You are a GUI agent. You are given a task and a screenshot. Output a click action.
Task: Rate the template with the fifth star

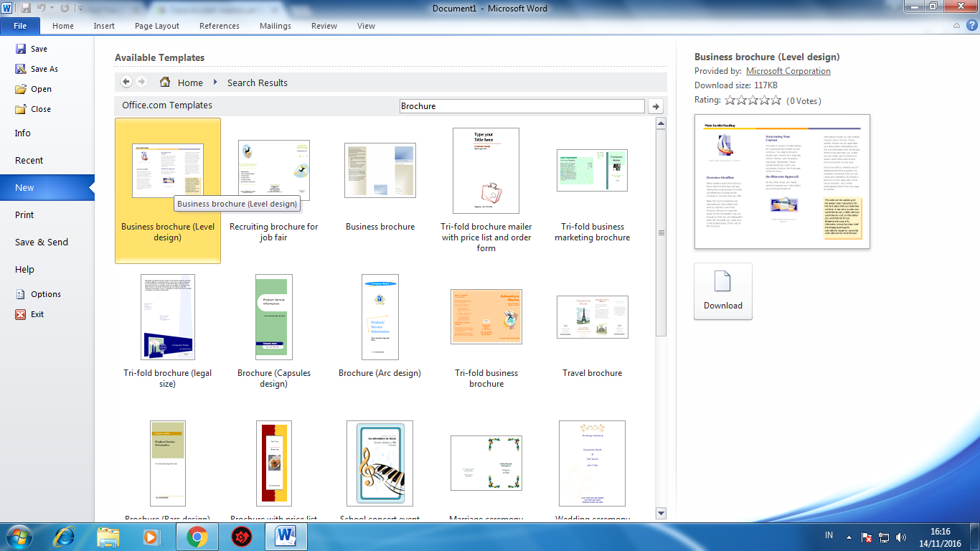pyautogui.click(x=776, y=100)
